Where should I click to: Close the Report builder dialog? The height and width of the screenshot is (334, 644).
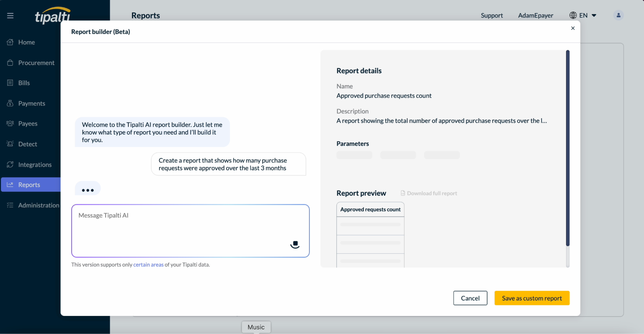click(573, 28)
